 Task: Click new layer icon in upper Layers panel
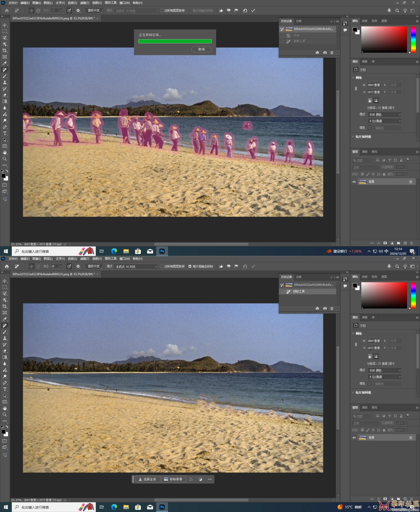coord(405,243)
